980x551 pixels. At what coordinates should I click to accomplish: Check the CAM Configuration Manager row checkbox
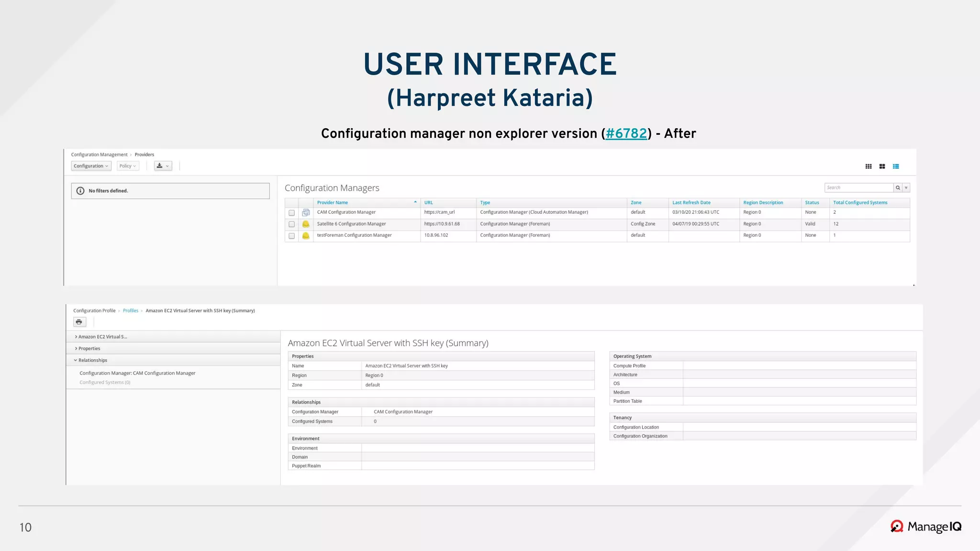tap(291, 213)
